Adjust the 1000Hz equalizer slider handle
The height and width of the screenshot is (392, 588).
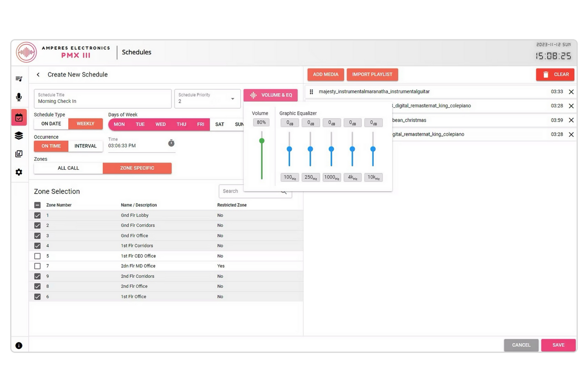pos(331,149)
